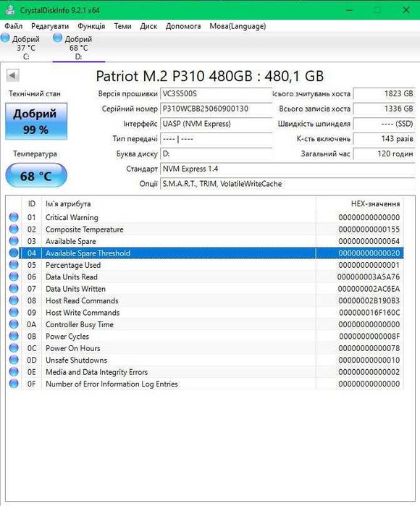
Task: Click status orb for Available Spare Threshold row
Action: point(14,253)
